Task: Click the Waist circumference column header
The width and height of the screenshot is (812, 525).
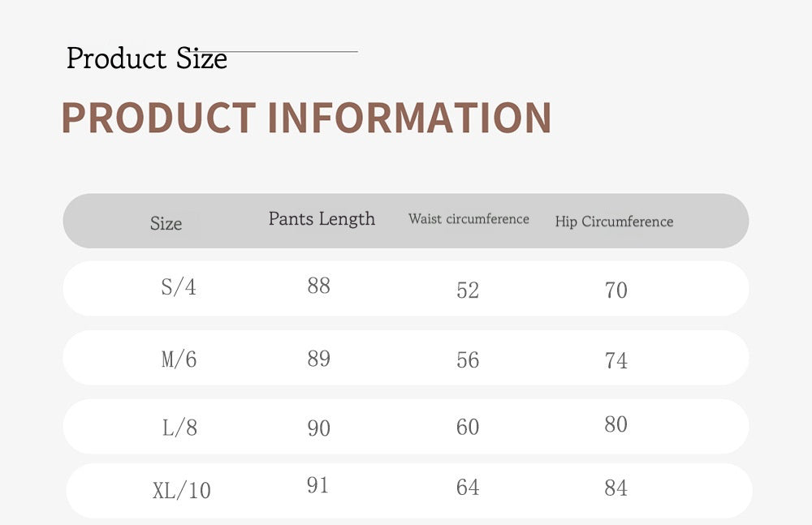Action: coord(469,219)
